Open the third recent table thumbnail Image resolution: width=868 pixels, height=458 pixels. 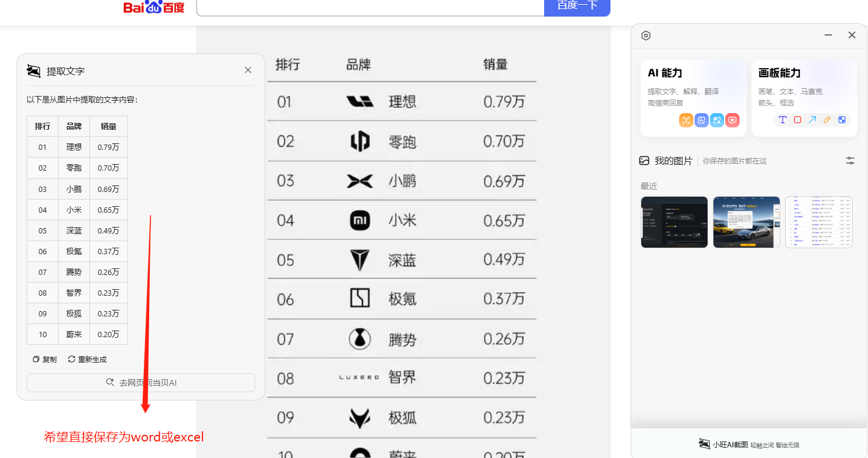819,222
